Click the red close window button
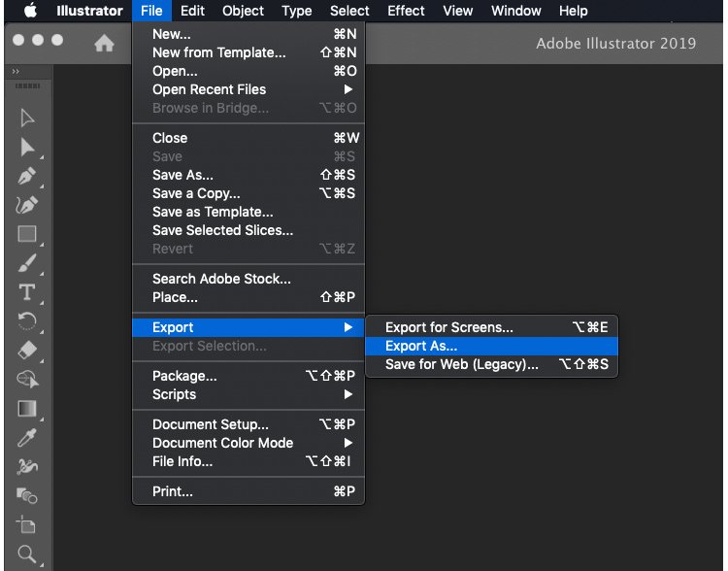The width and height of the screenshot is (728, 571). pos(18,40)
